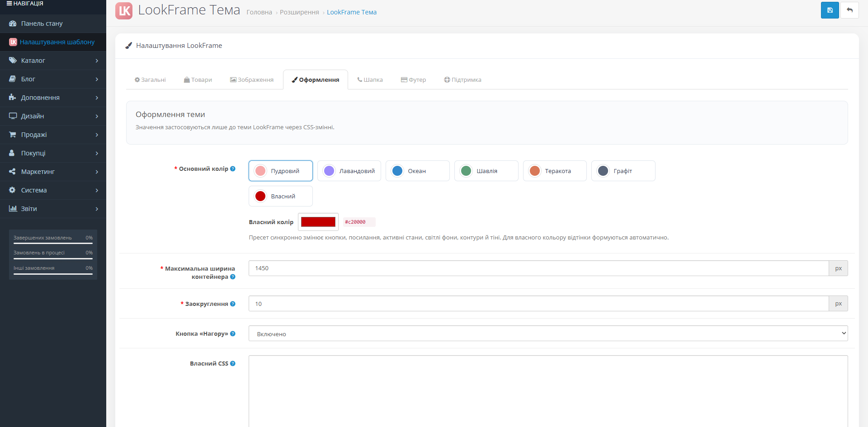
Task: Click the Розширення breadcrumb link
Action: click(x=299, y=12)
